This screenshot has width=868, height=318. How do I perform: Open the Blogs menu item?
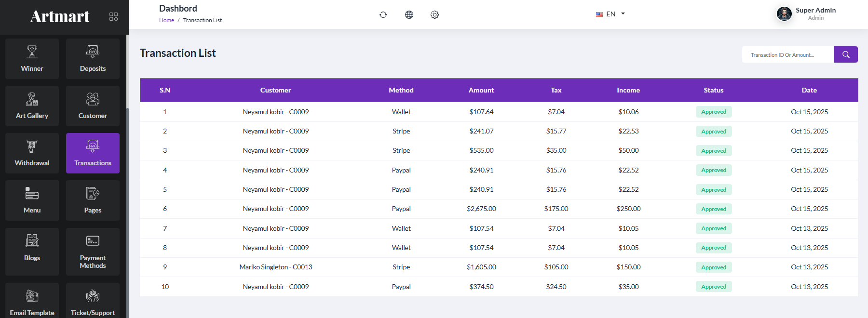point(32,252)
